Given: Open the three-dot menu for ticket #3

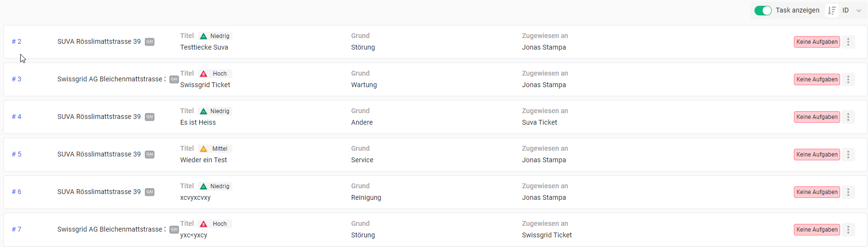Looking at the screenshot, I should [x=848, y=79].
